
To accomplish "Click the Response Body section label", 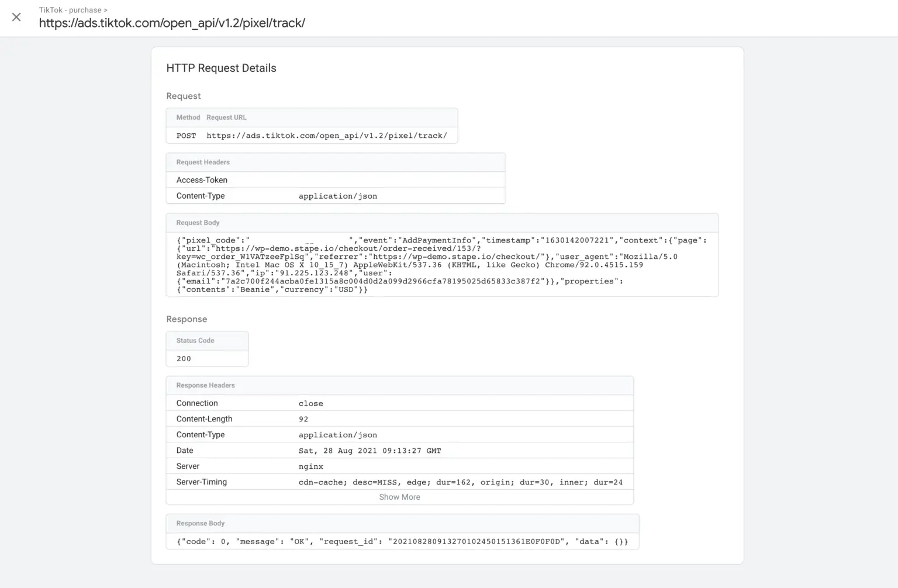I will 201,523.
